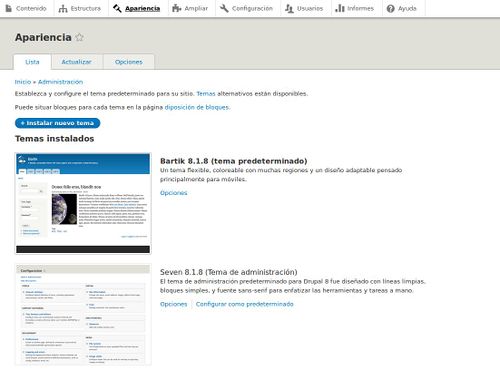Open the Usuarios menu label

pos(310,8)
